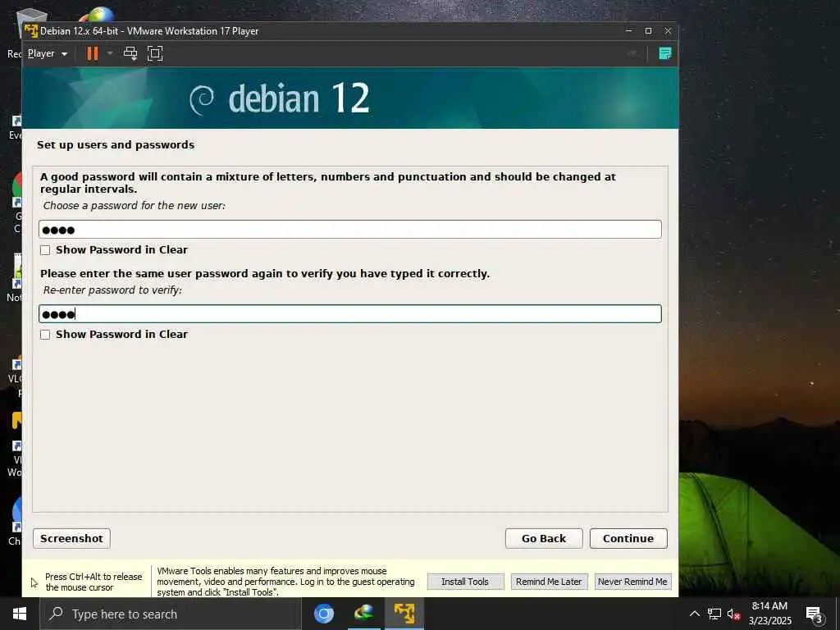Enter full screen mode via the toolbar icon

click(155, 53)
